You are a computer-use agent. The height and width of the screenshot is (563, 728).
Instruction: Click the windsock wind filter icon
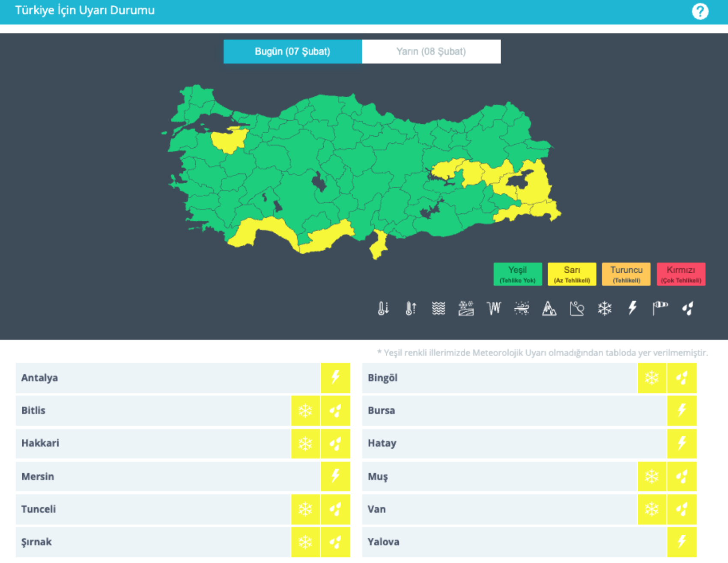tap(660, 308)
